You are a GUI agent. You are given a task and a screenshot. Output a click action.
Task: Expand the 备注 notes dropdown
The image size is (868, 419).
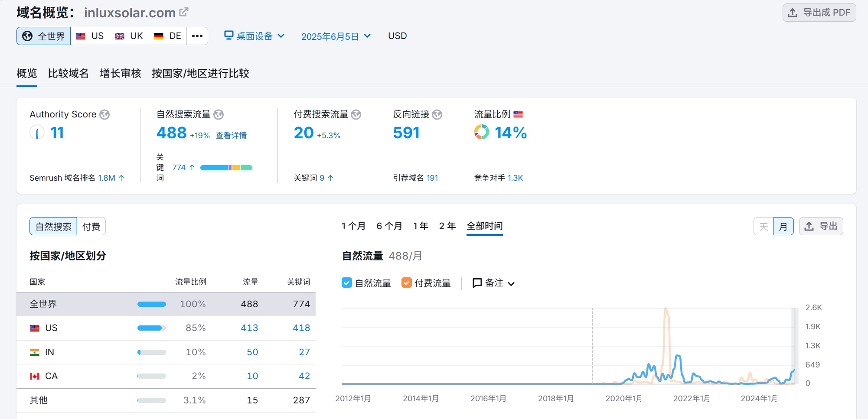(493, 283)
